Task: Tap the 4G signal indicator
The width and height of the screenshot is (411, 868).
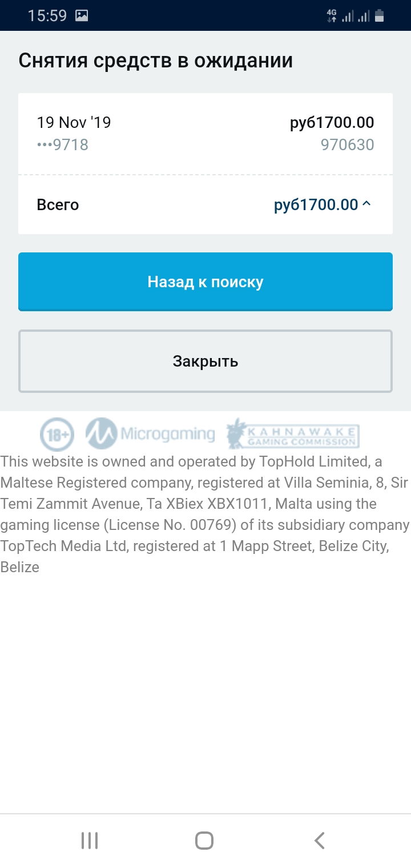Action: tap(332, 15)
